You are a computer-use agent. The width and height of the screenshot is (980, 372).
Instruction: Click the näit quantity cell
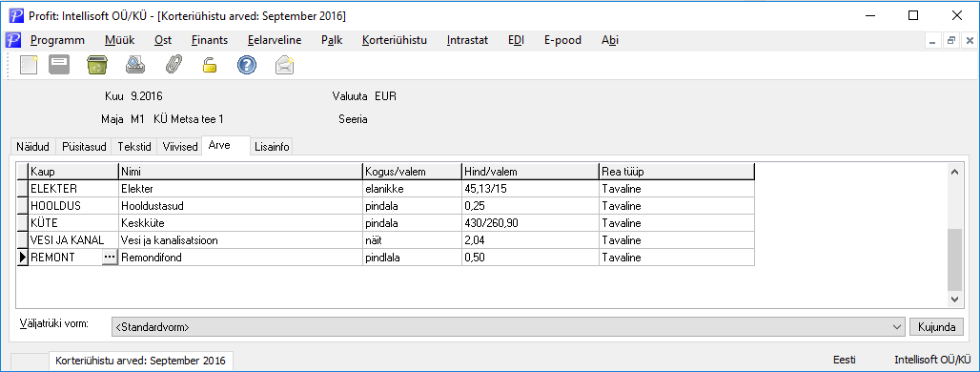click(x=412, y=240)
